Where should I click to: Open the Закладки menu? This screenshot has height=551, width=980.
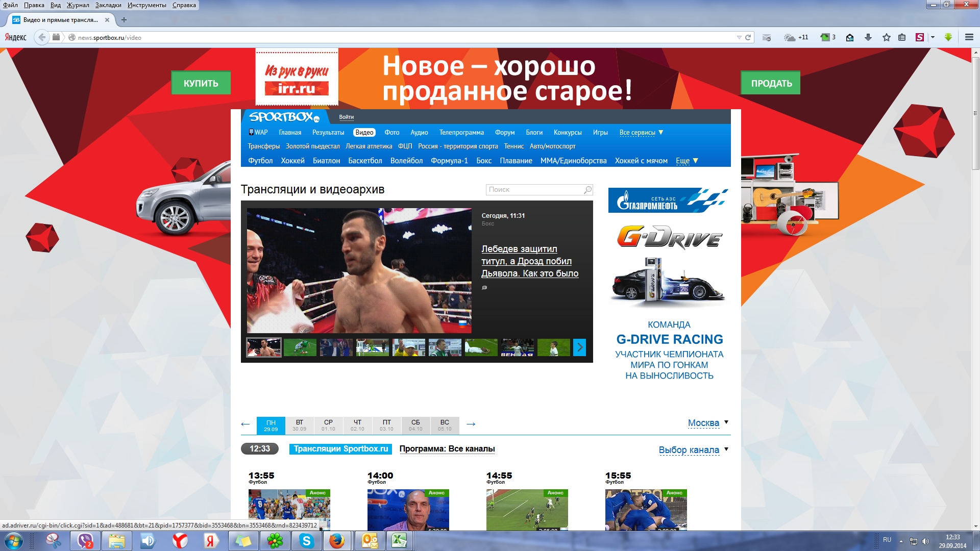coord(108,5)
